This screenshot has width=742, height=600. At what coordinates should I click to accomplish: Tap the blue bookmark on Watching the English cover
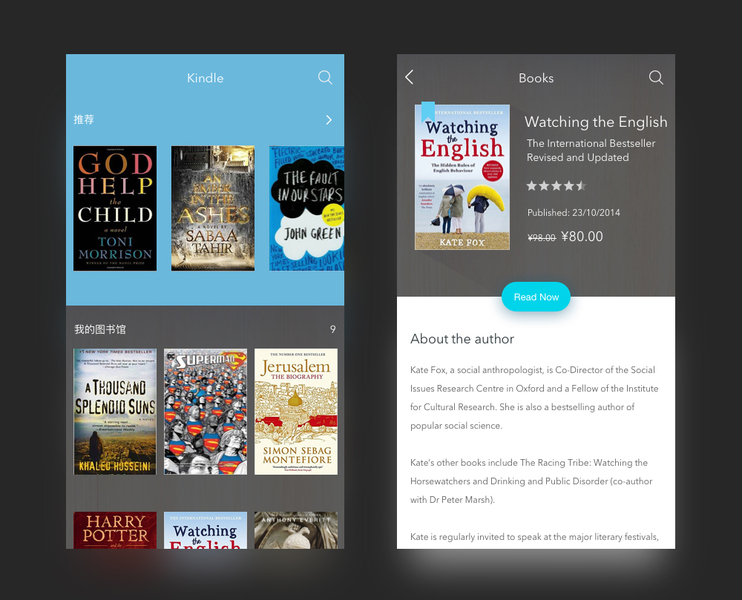(x=428, y=112)
